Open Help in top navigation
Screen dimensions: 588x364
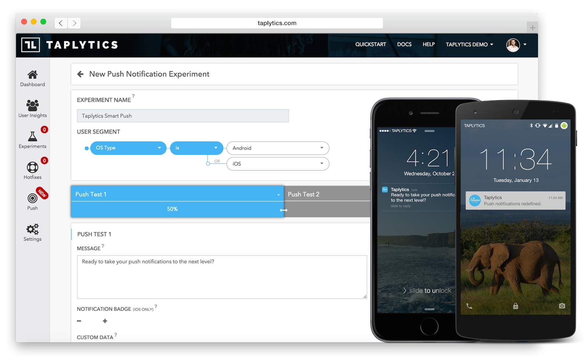pos(429,44)
